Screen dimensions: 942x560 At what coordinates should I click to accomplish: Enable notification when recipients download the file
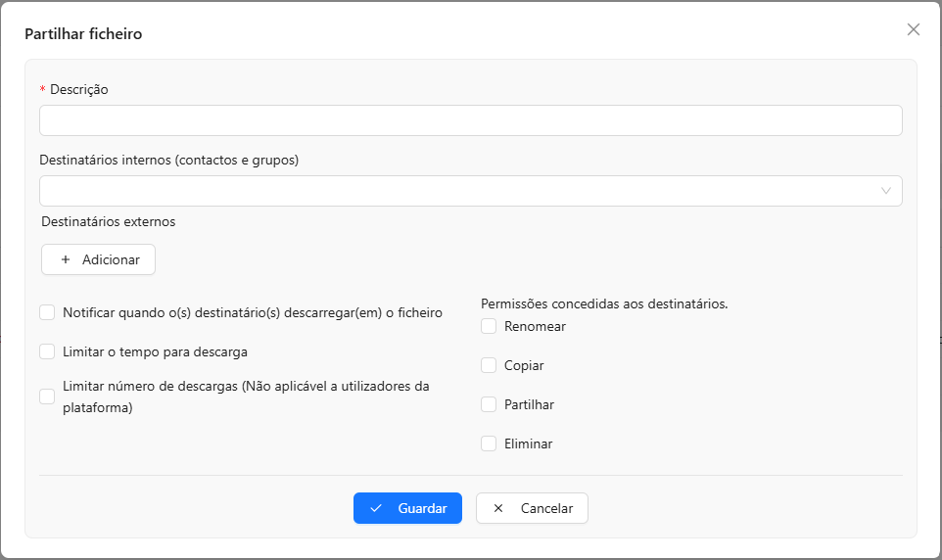coord(47,313)
